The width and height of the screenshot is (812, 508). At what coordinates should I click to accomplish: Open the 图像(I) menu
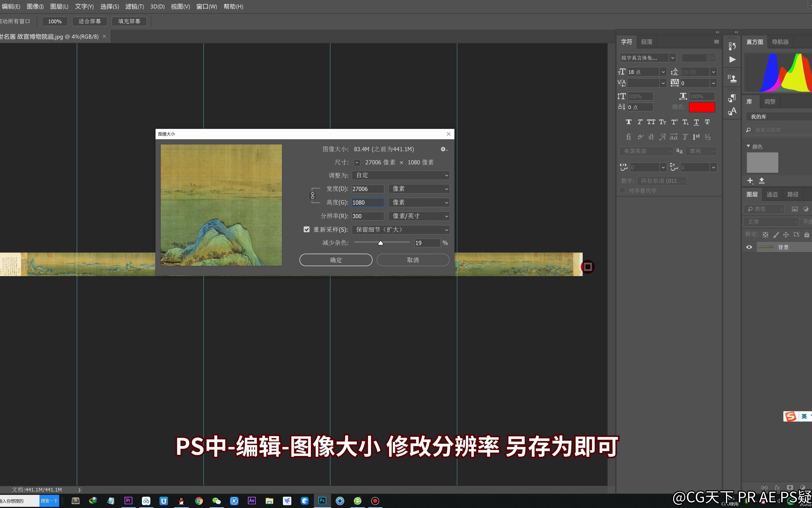point(35,6)
